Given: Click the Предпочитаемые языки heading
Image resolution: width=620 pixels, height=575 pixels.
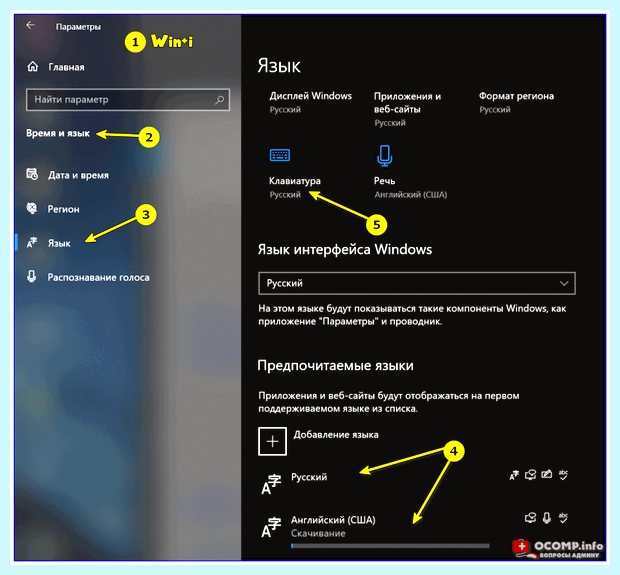Looking at the screenshot, I should (x=335, y=365).
